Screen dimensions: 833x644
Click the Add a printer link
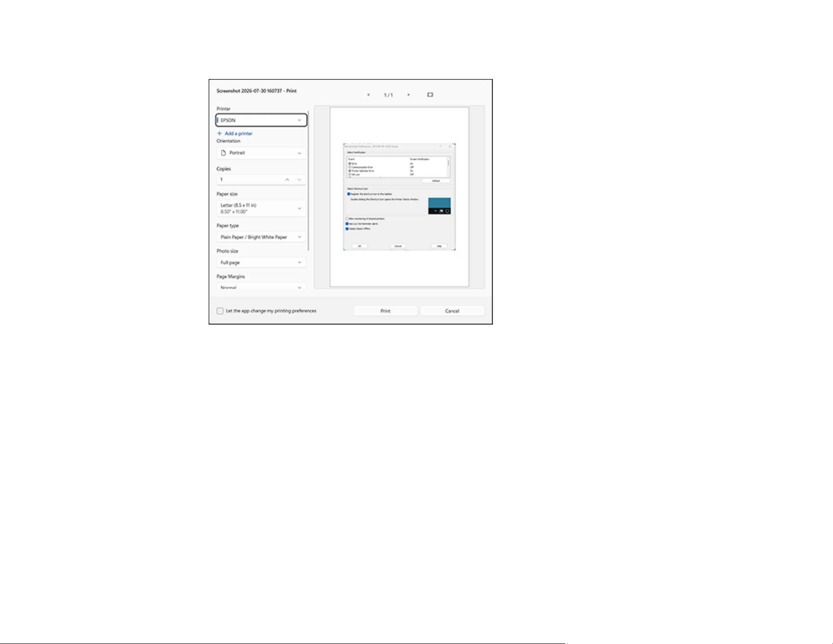click(x=238, y=133)
